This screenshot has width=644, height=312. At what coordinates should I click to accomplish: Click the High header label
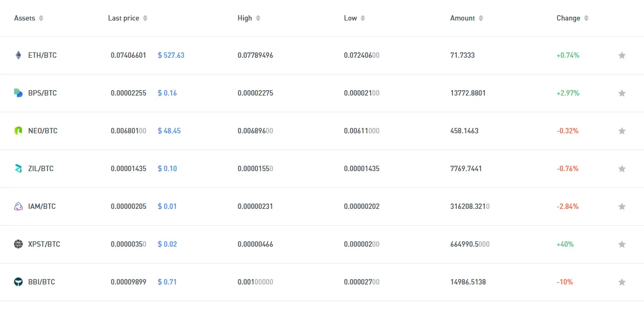[x=245, y=18]
